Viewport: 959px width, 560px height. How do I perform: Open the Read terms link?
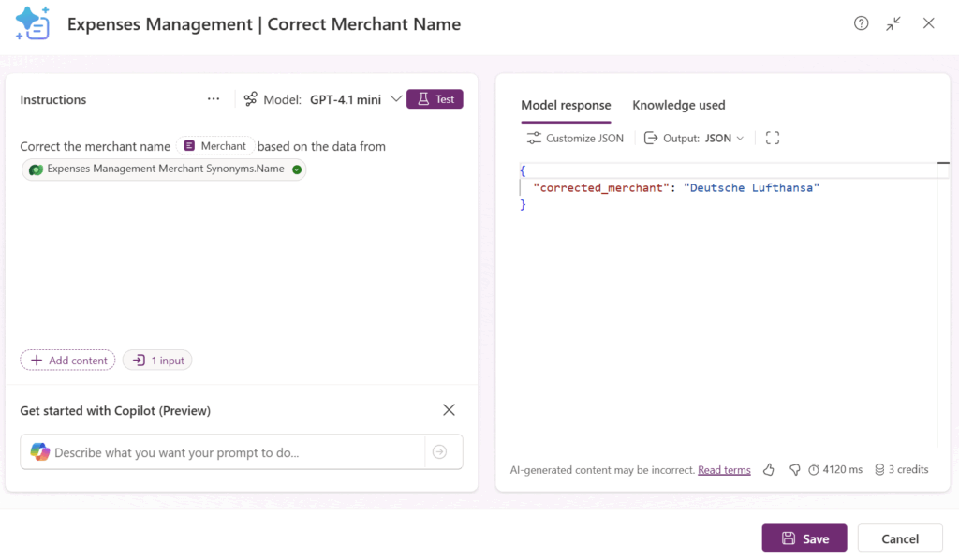coord(724,470)
